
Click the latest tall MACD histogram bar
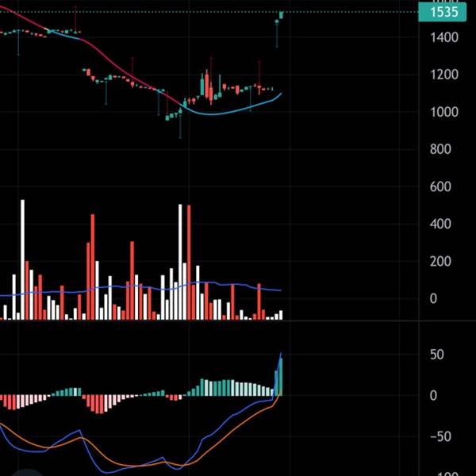281,377
